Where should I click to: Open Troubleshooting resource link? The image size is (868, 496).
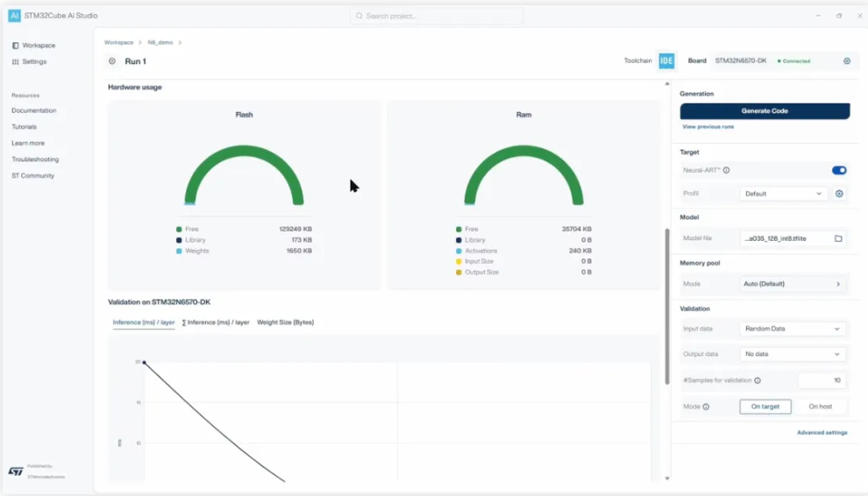click(35, 159)
